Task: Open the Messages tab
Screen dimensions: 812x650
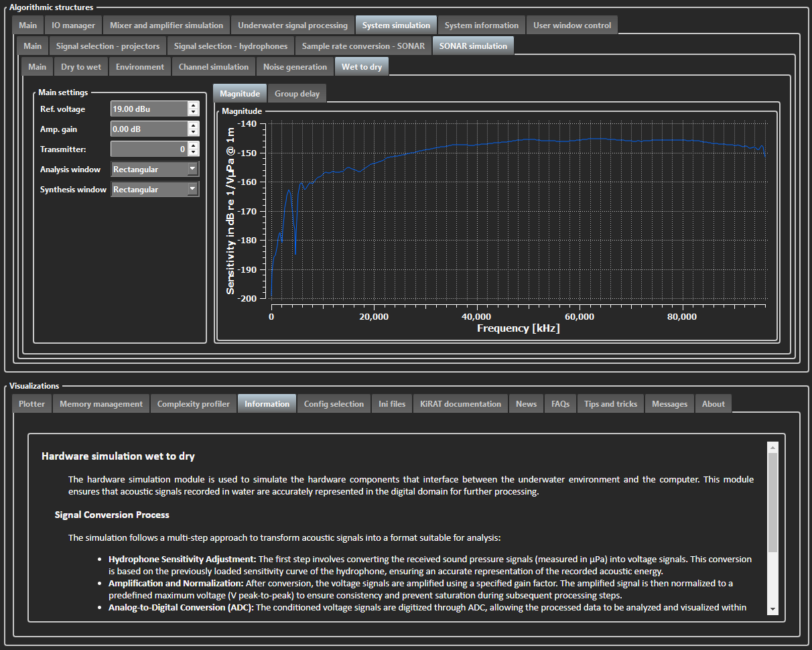Action: 670,404
